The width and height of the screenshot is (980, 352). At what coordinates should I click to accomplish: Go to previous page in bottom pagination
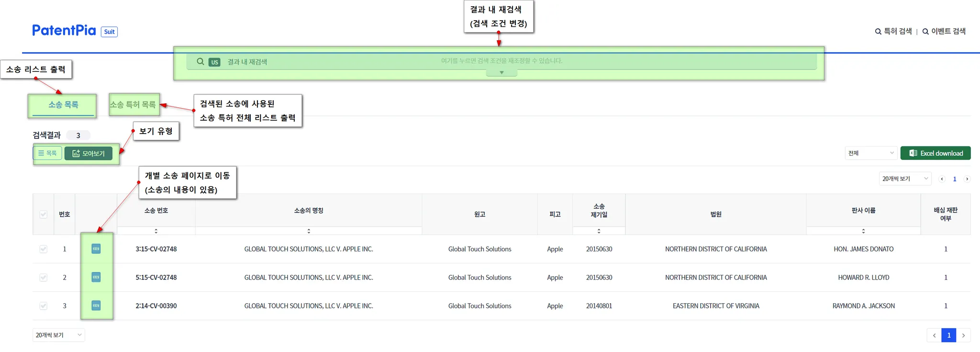[x=934, y=335]
